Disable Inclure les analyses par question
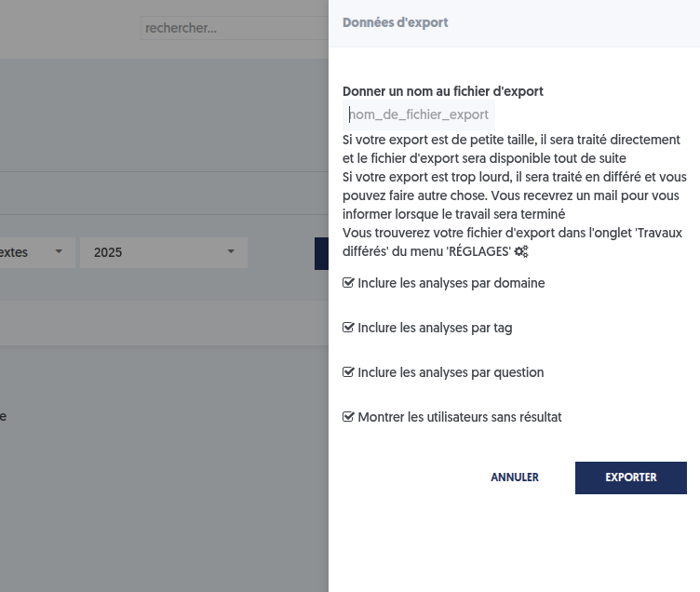 [x=349, y=372]
